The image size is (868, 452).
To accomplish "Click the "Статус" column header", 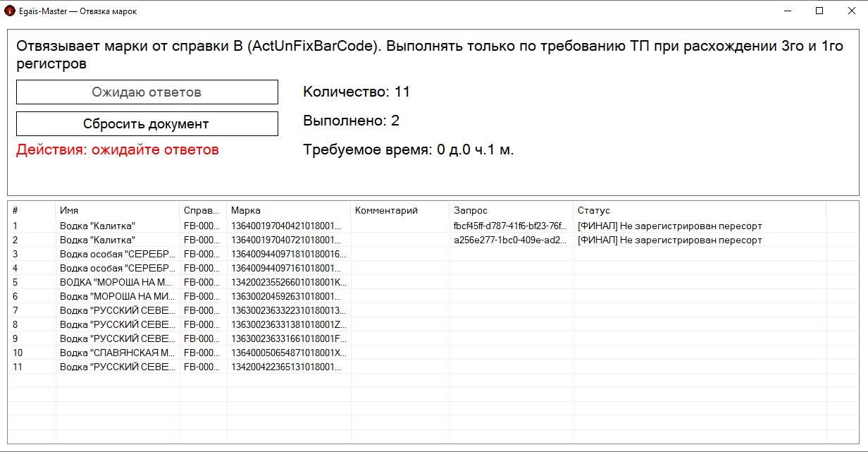I will pos(697,210).
